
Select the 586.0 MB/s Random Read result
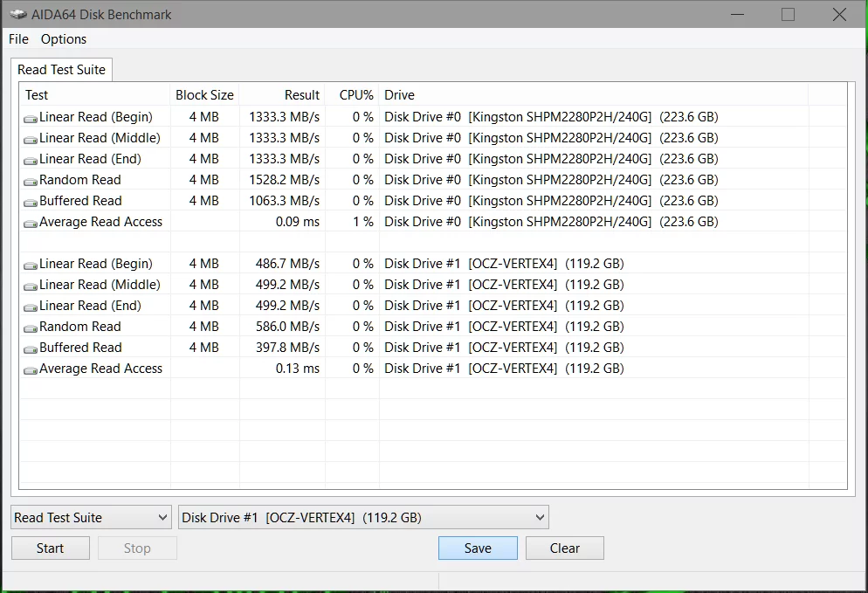pyautogui.click(x=287, y=327)
